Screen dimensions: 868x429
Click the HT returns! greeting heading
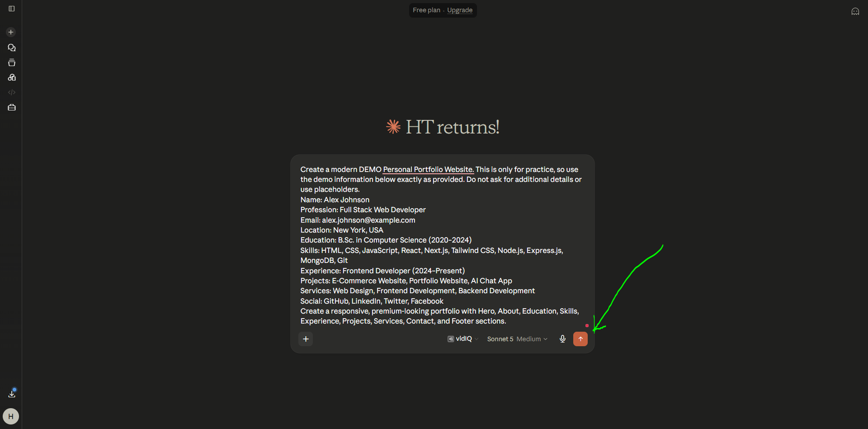tap(453, 127)
